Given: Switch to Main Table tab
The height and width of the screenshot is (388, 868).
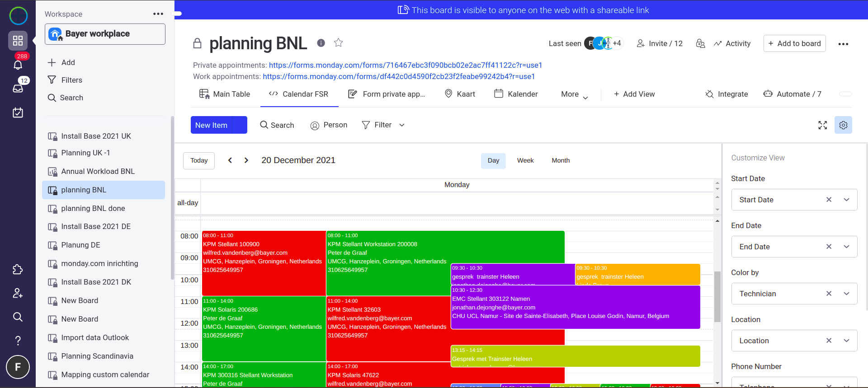Looking at the screenshot, I should (225, 94).
